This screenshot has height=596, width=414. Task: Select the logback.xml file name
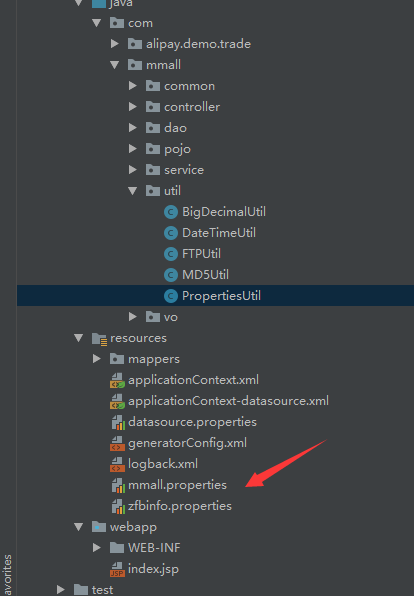[x=163, y=464]
